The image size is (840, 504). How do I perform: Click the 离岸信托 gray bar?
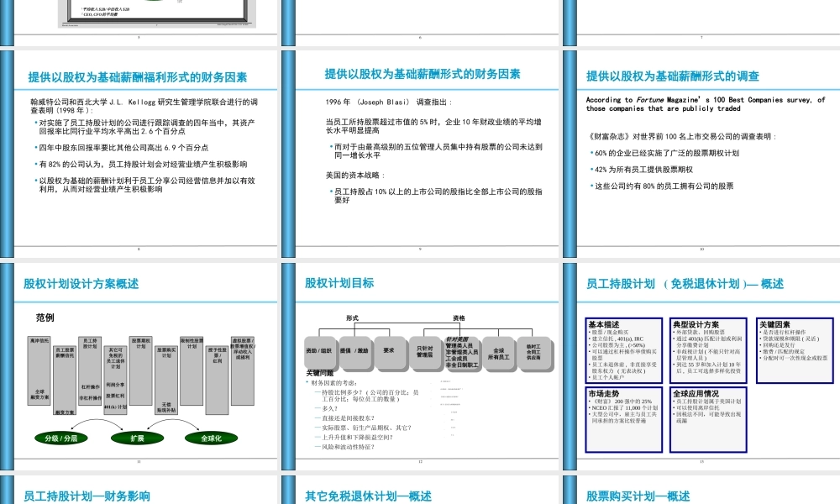(x=39, y=370)
